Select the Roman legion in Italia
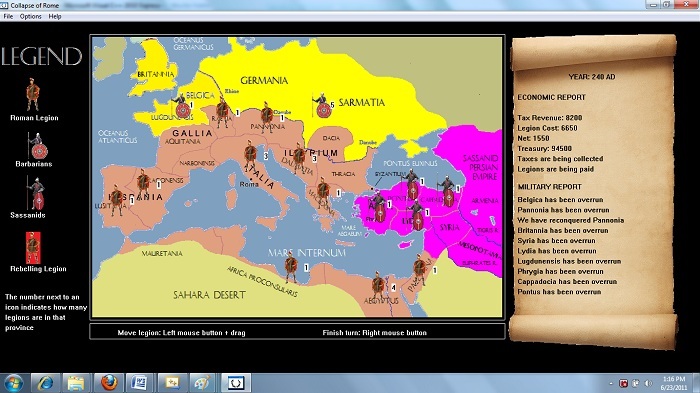 click(x=250, y=156)
